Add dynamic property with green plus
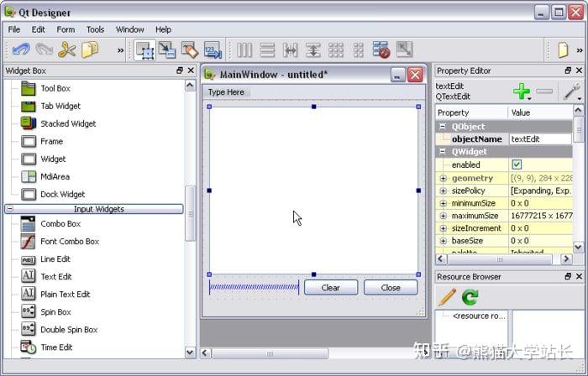Screen dimensions: 588x376 [x=522, y=91]
